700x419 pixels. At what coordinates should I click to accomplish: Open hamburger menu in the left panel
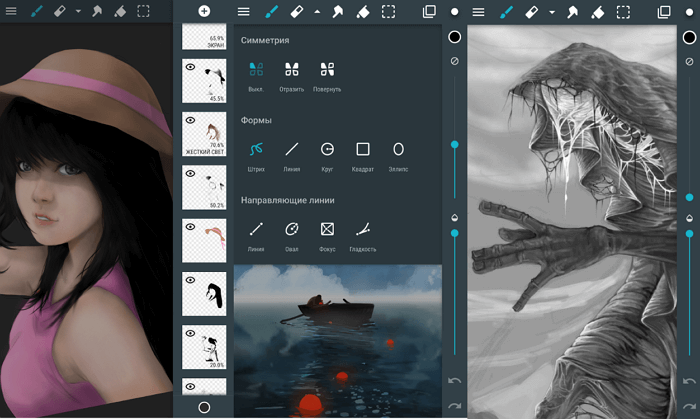coord(11,11)
